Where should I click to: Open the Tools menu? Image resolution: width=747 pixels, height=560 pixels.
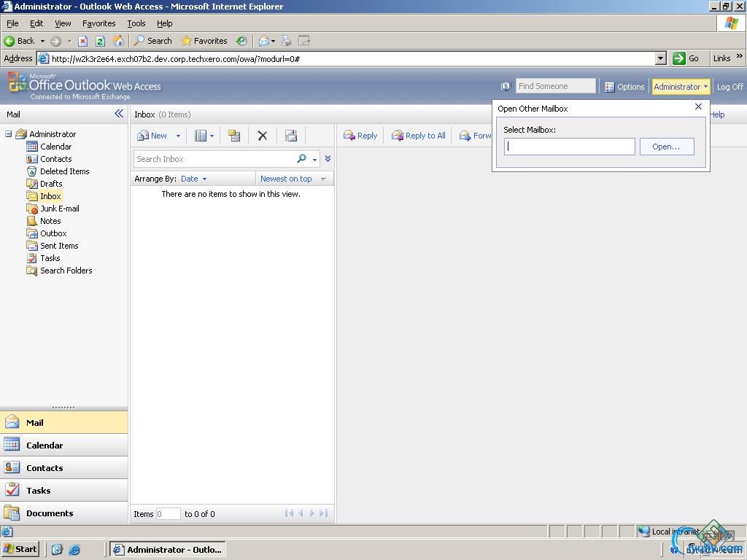click(x=136, y=23)
